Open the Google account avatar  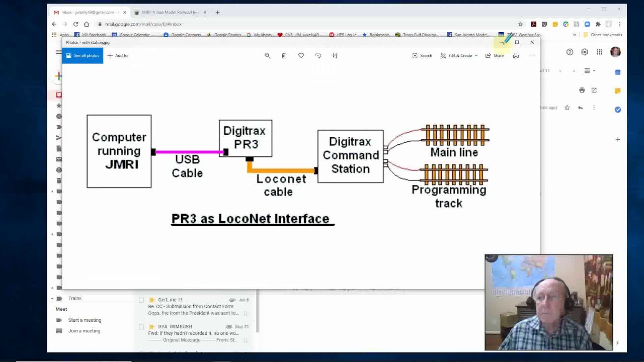point(615,52)
